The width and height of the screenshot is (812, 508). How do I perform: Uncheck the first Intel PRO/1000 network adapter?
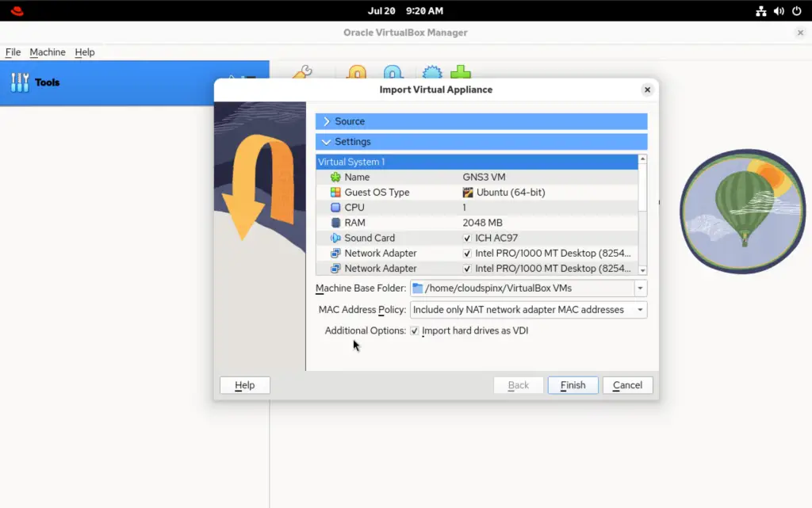pos(467,253)
